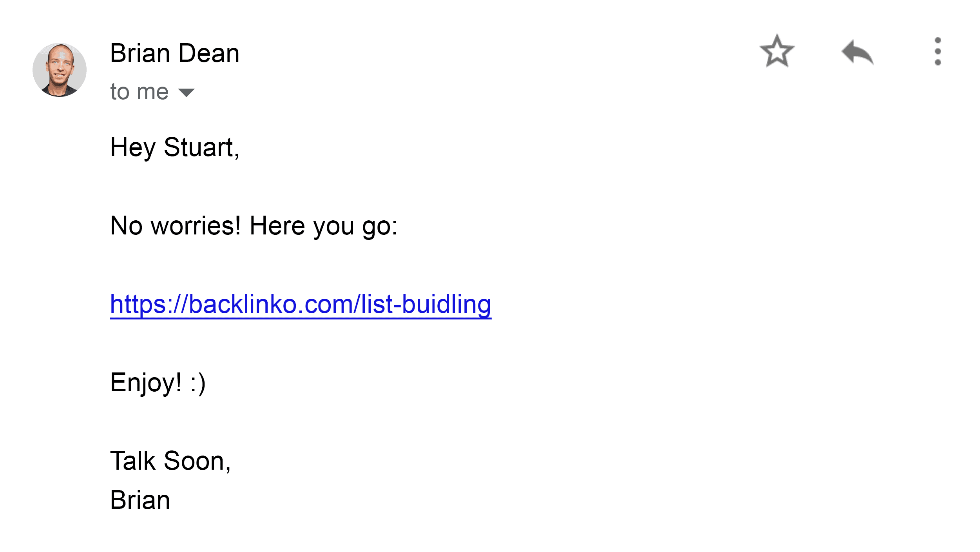Star this email from Brian Dean
The width and height of the screenshot is (980, 552).
pyautogui.click(x=777, y=51)
